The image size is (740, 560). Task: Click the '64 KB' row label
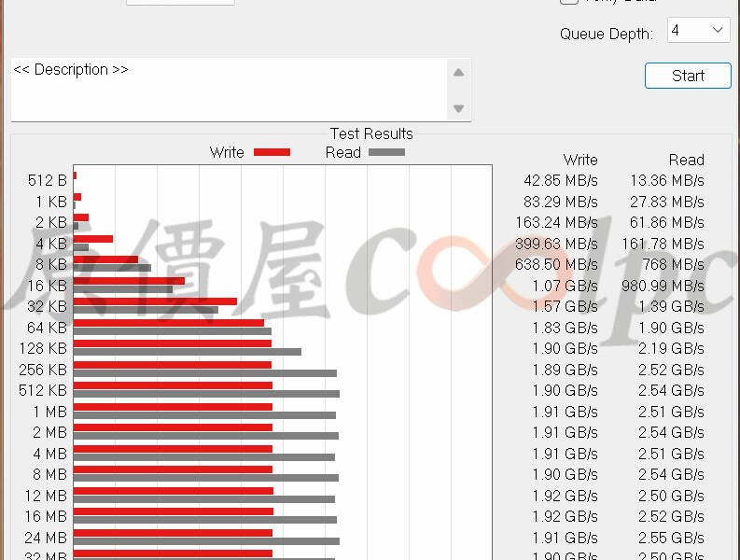[x=48, y=328]
